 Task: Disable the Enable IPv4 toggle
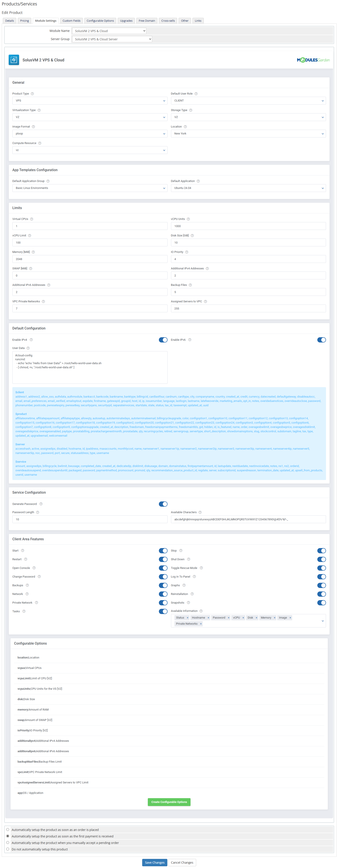[163, 340]
